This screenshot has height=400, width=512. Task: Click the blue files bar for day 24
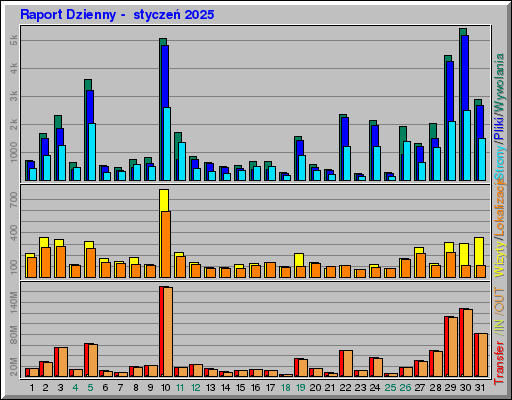coord(375,136)
